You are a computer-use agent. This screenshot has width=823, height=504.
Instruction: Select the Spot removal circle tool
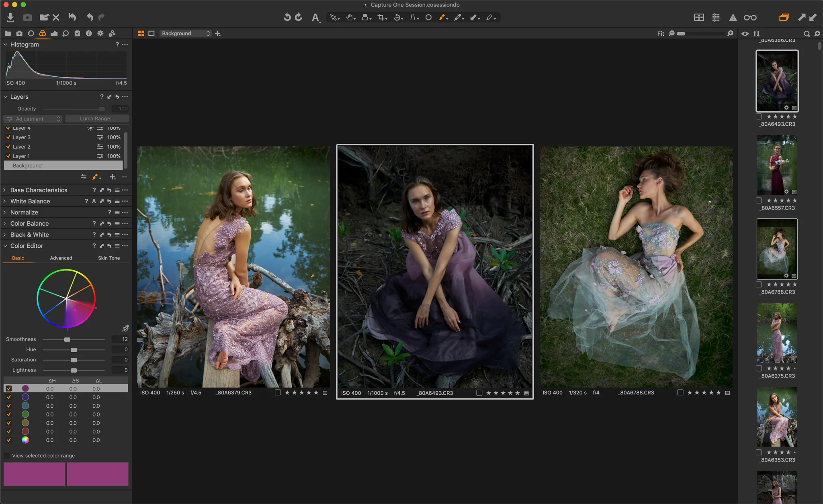coord(428,17)
